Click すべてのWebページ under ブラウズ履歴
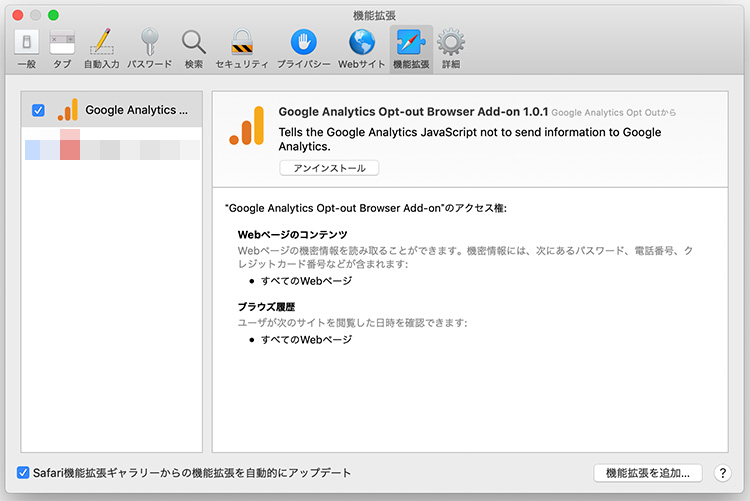 306,340
